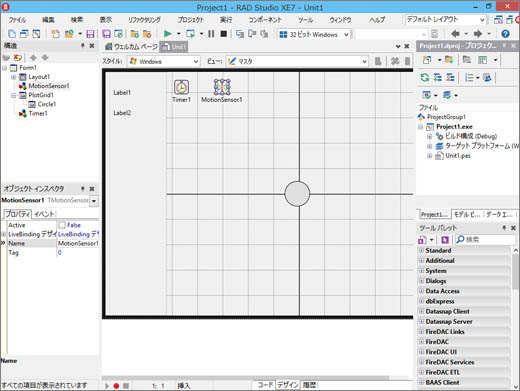This screenshot has width=520, height=391.
Task: Play recorded macro triangle at bottom
Action: pos(107,386)
